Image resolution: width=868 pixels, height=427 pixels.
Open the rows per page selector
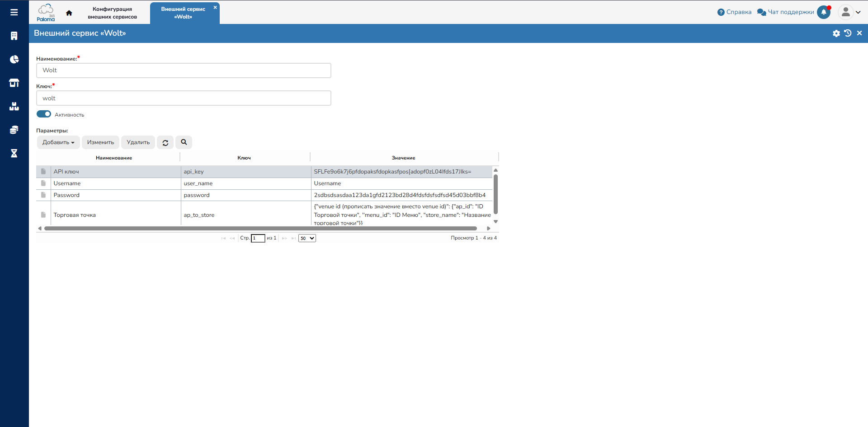[307, 238]
